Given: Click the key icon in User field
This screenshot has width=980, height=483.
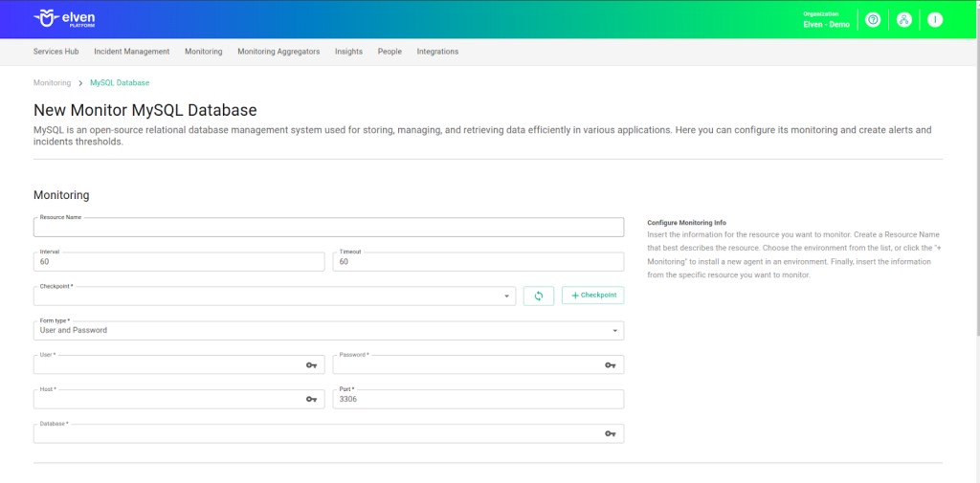Looking at the screenshot, I should click(311, 365).
